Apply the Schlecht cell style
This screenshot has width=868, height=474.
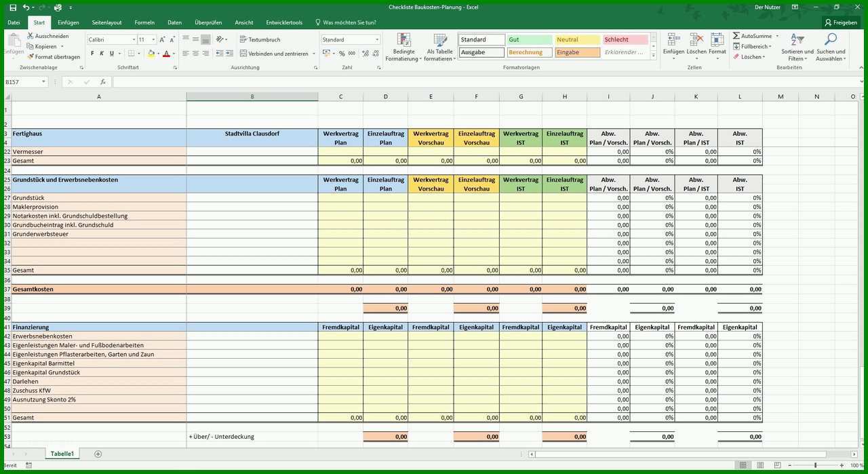click(x=625, y=39)
